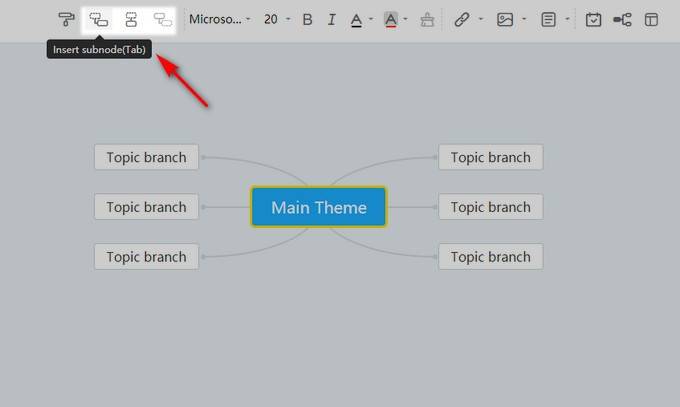Click the clear formatting icon

427,19
